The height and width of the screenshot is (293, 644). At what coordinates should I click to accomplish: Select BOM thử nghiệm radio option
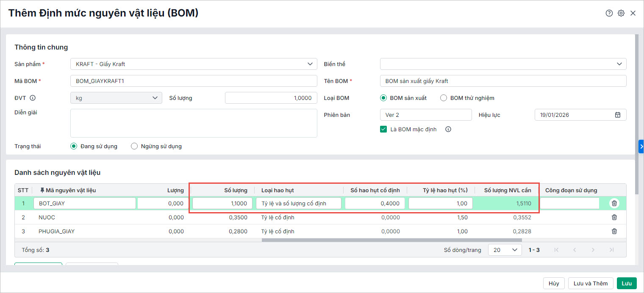click(444, 98)
